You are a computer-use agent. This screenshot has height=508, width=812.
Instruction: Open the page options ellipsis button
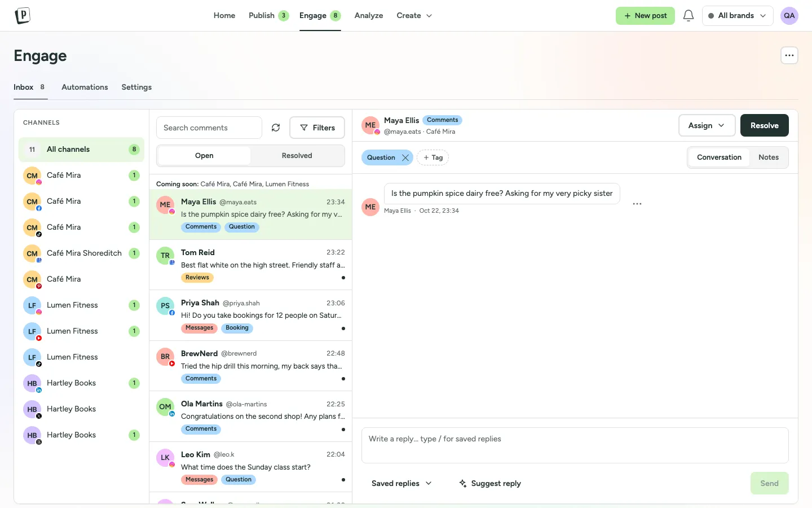[789, 55]
